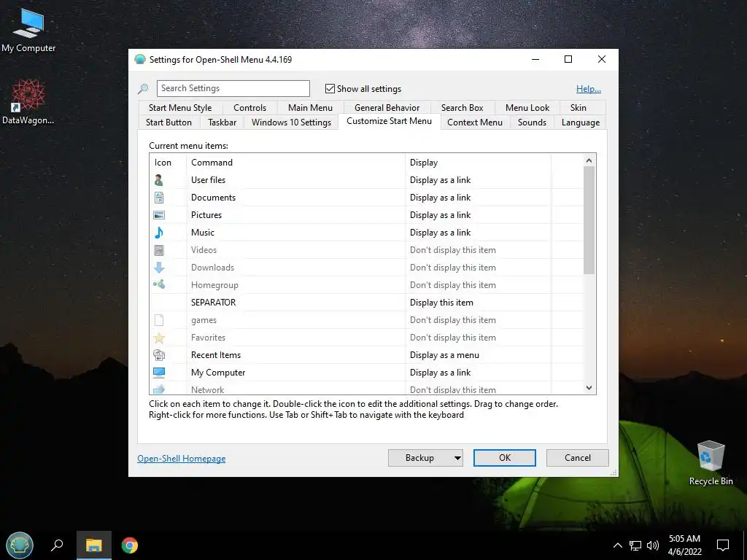The height and width of the screenshot is (560, 747).
Task: Focus the Search Settings input field
Action: [x=233, y=88]
